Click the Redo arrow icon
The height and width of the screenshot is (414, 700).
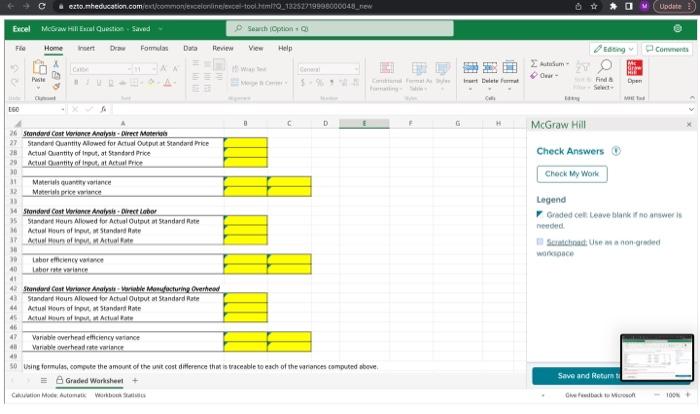point(14,82)
